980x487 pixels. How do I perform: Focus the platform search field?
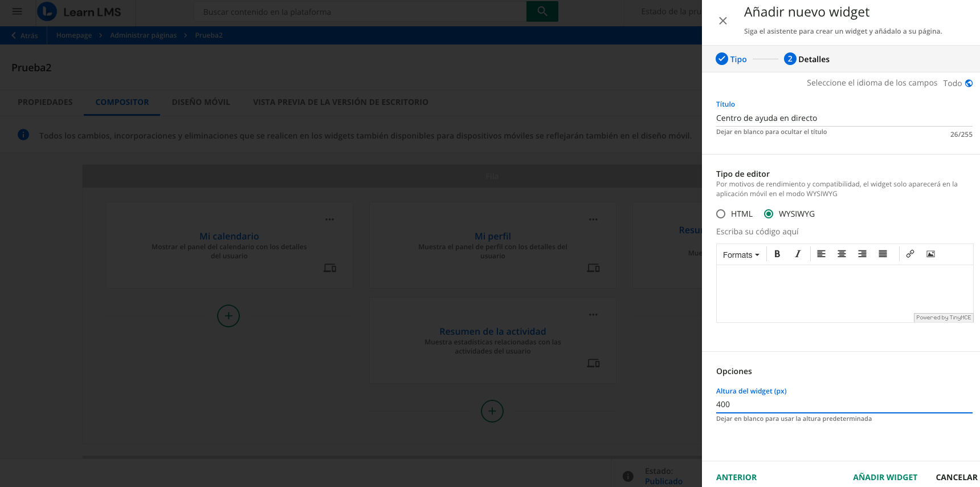(x=361, y=11)
